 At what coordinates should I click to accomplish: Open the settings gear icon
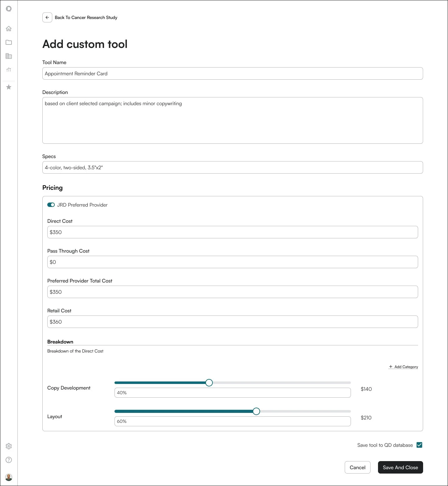pos(9,446)
